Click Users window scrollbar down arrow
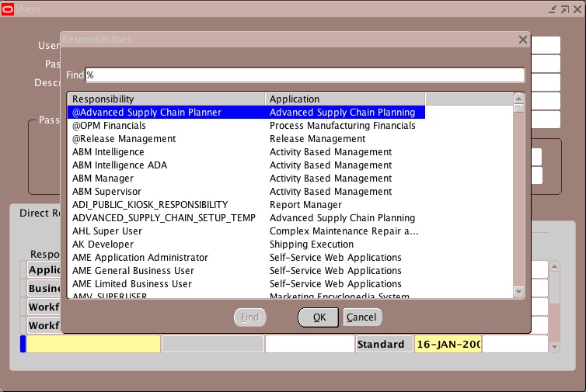Viewport: 586px width, 392px height. pos(554,347)
